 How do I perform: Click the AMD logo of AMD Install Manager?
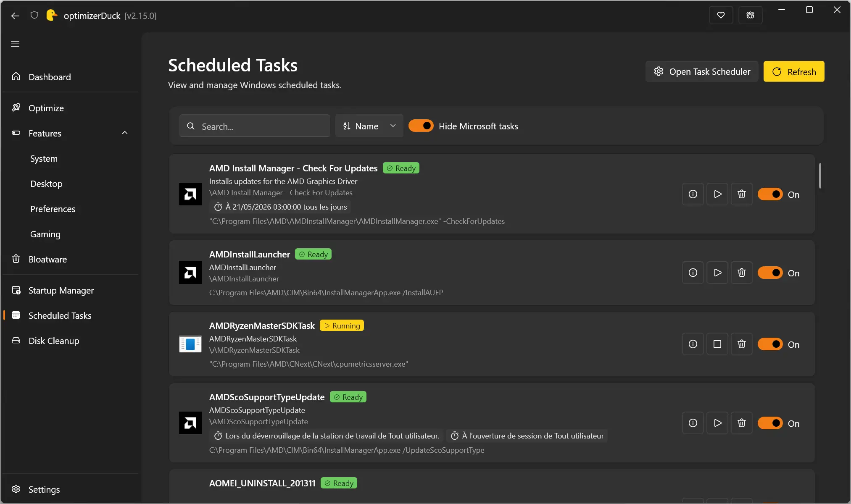tap(190, 194)
